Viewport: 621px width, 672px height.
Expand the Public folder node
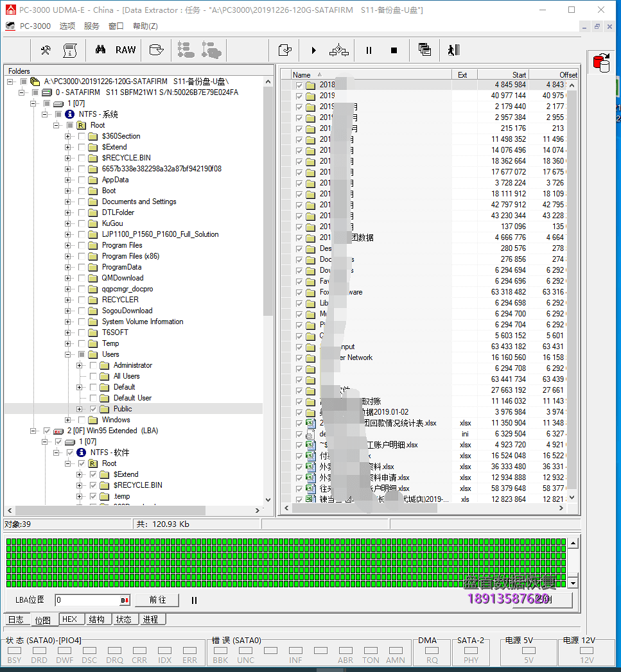[x=79, y=409]
